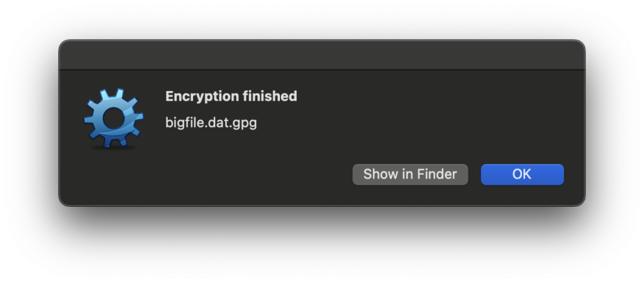Click the blue gear services icon
Viewport: 644px width, 284px height.
(x=109, y=118)
